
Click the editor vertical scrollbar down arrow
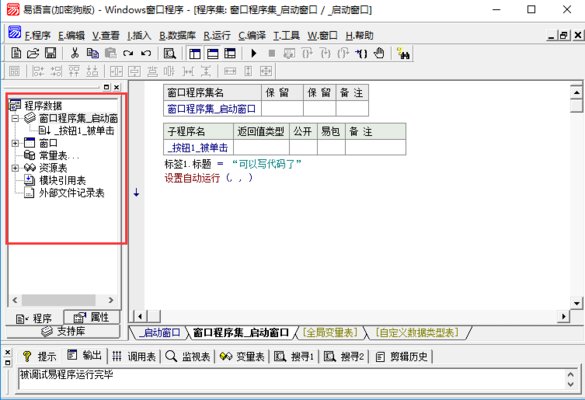[x=576, y=303]
